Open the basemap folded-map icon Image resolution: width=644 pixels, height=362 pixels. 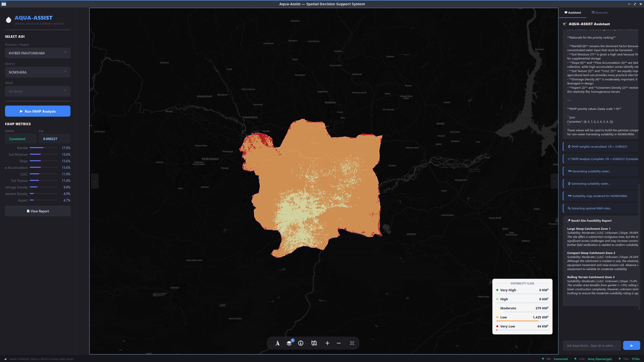[x=314, y=343]
